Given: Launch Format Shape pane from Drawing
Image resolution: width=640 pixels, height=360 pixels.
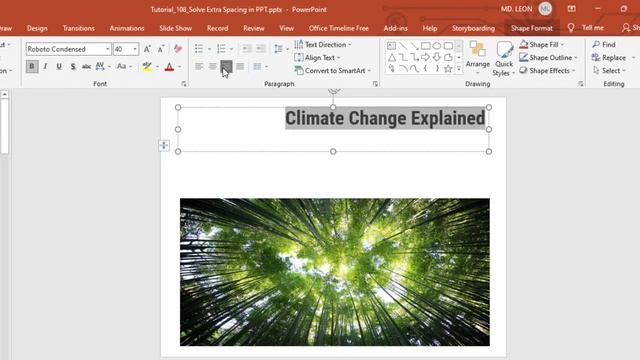Looking at the screenshot, I should pyautogui.click(x=580, y=84).
